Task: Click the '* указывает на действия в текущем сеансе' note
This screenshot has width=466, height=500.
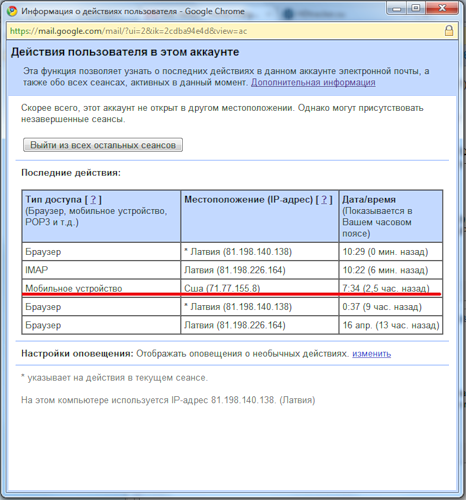Action: [114, 378]
